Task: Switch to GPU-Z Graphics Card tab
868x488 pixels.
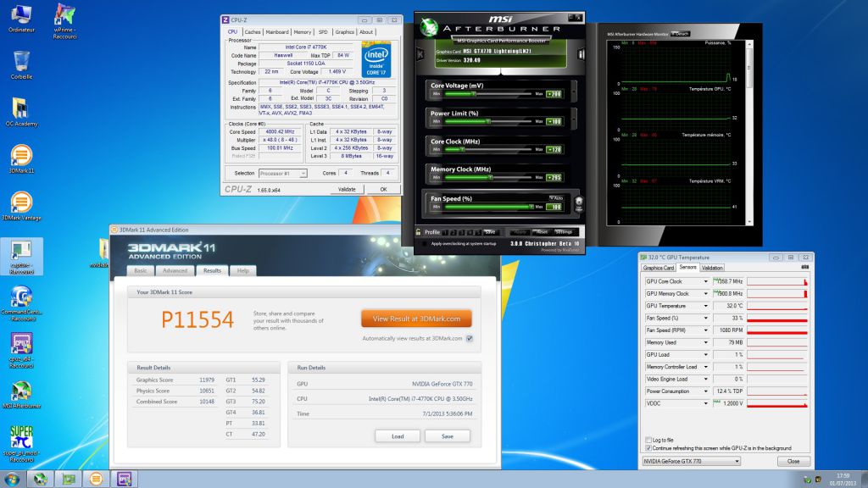Action: click(x=659, y=268)
